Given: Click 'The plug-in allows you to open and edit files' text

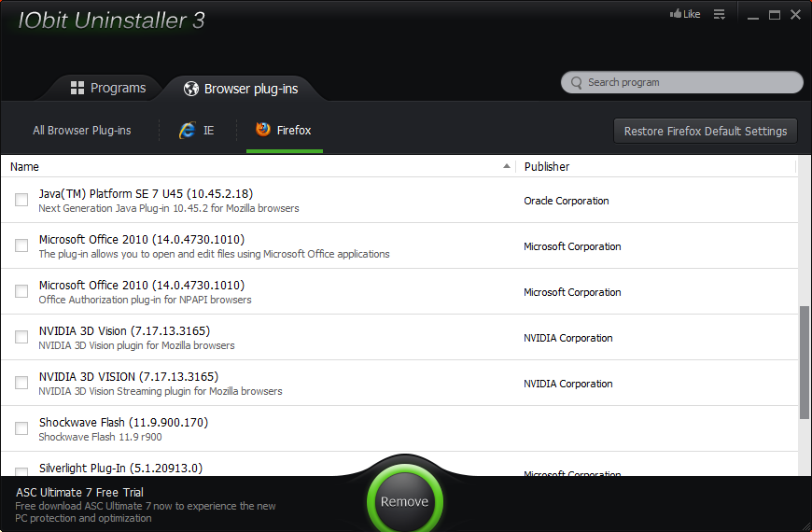Looking at the screenshot, I should [214, 254].
